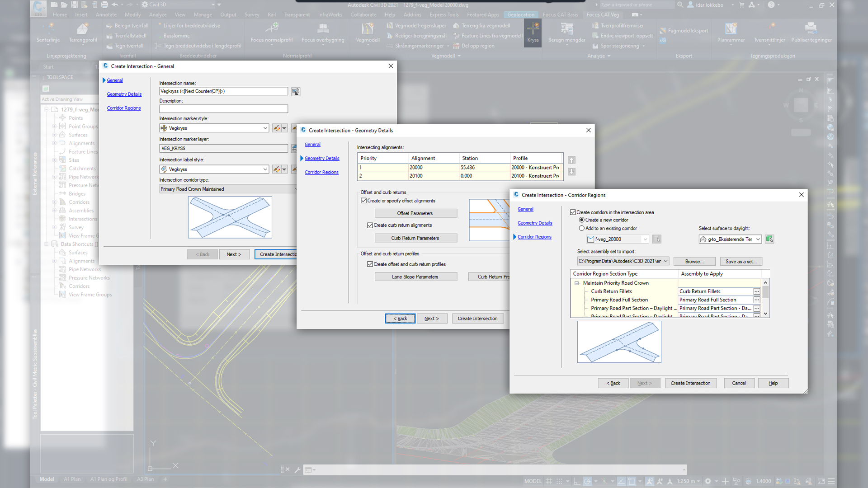
Task: Select station cell 55.436
Action: (484, 168)
